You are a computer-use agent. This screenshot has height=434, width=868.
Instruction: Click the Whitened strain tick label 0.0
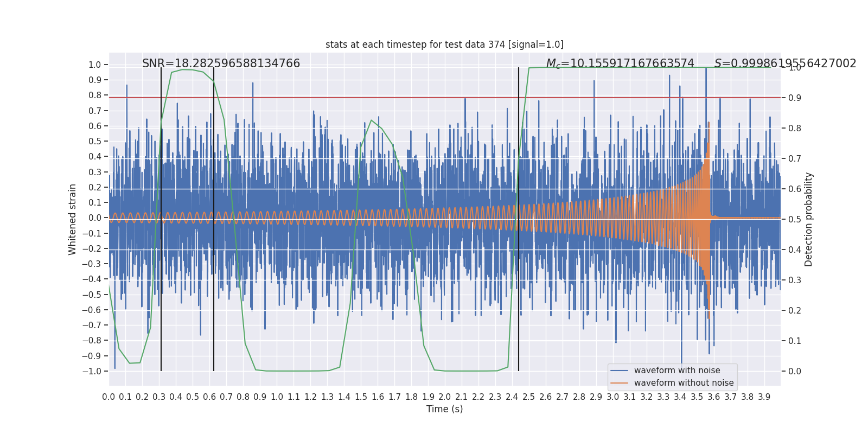tap(95, 218)
